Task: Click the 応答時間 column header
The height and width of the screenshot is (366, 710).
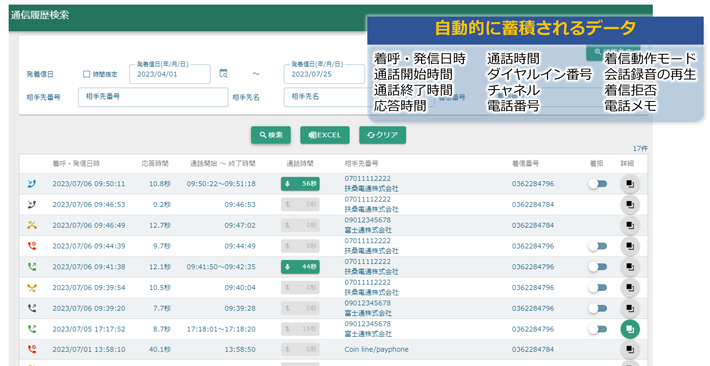Action: (155, 164)
